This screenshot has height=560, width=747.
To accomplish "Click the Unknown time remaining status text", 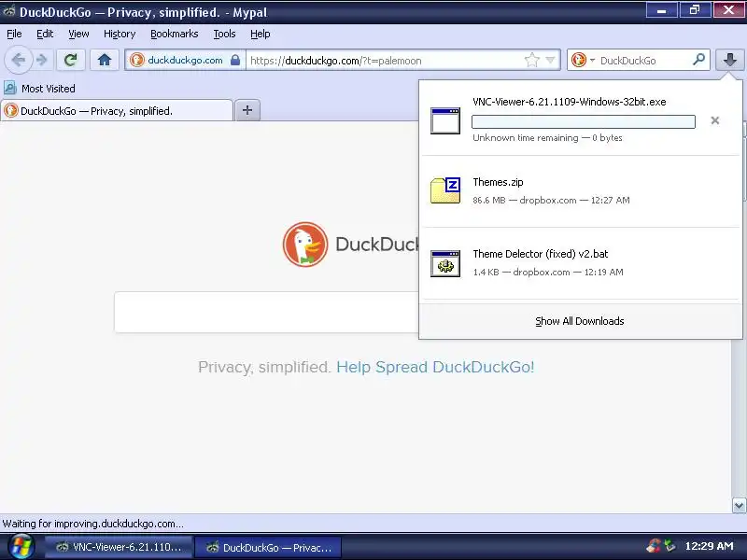I will (x=547, y=137).
